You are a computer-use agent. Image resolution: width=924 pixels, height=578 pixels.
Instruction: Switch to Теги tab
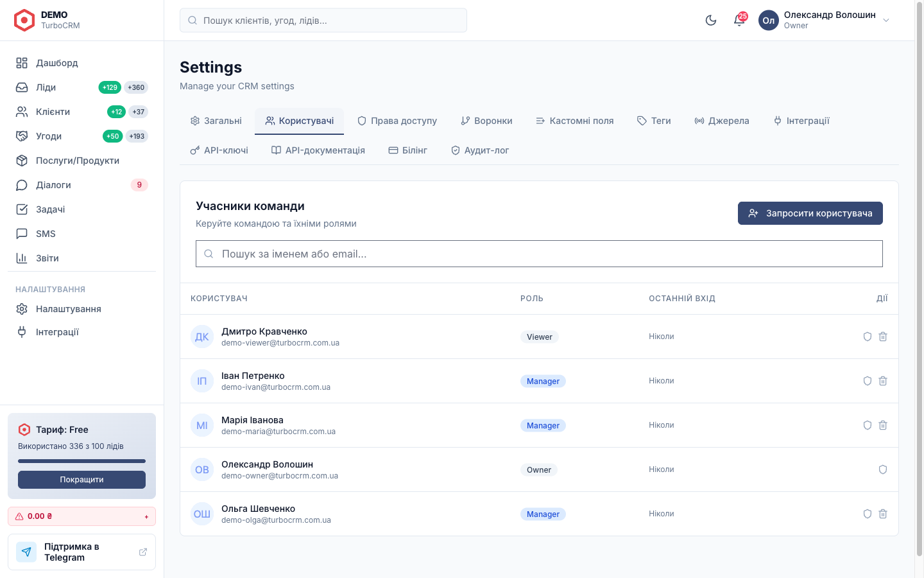click(x=654, y=121)
